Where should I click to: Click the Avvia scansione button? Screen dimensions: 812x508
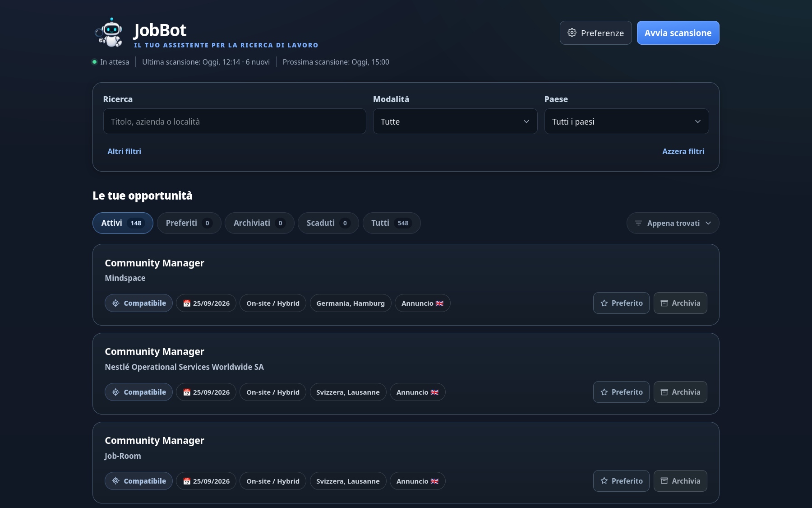(678, 33)
